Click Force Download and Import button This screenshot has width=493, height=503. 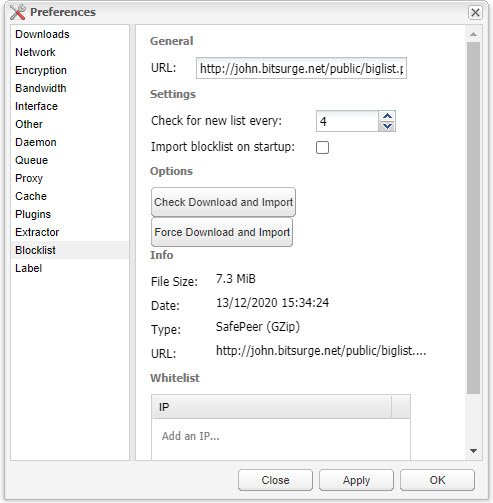[222, 232]
